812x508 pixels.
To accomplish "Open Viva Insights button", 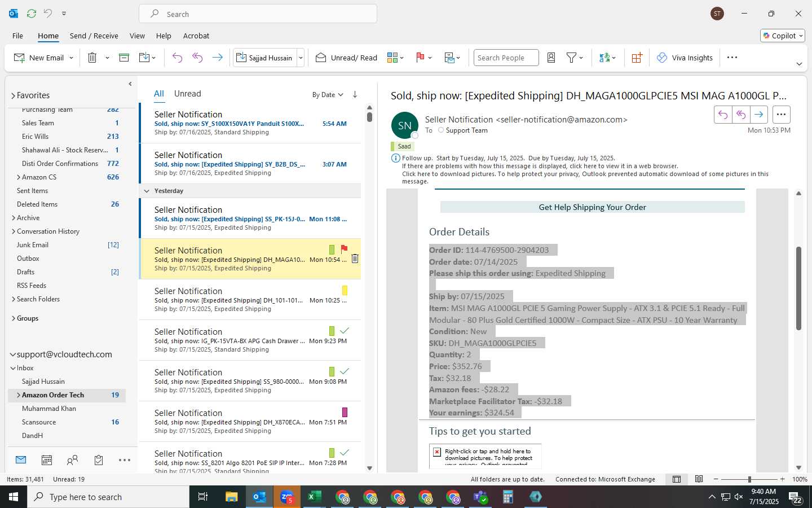I will (685, 58).
